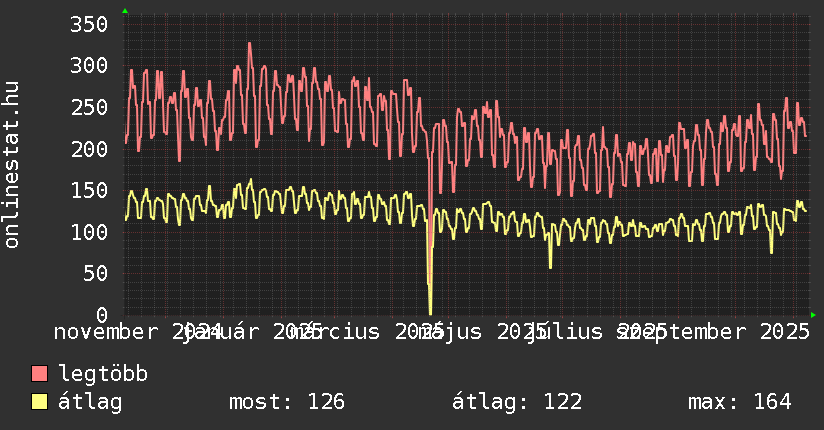
Task: Click the 200 y-axis tick label
Action: click(88, 149)
